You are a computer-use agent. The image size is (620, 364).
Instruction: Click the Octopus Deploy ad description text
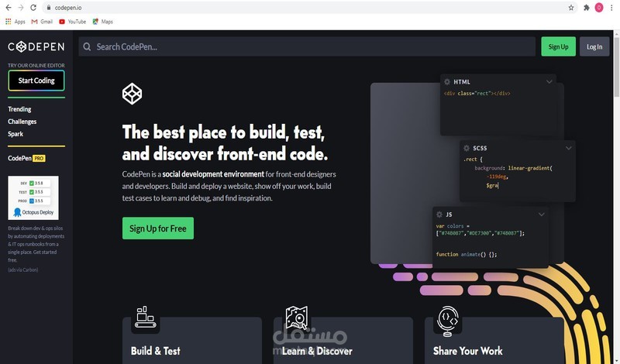coord(36,244)
